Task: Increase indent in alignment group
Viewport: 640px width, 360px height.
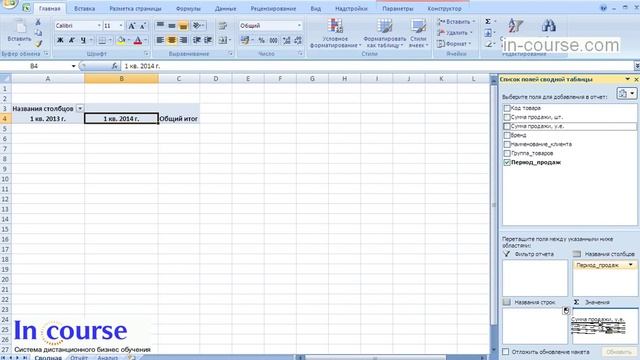Action: (208, 40)
